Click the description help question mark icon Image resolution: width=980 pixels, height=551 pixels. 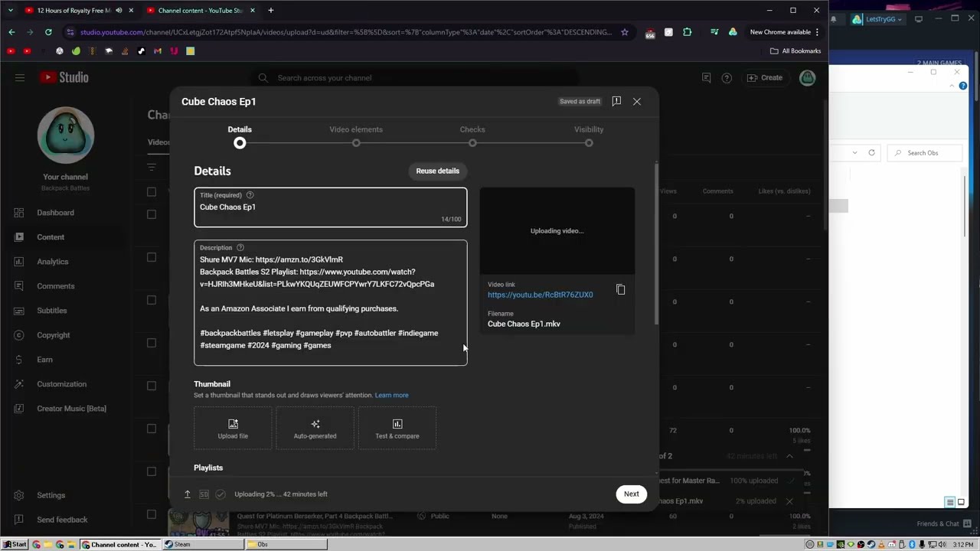point(240,248)
